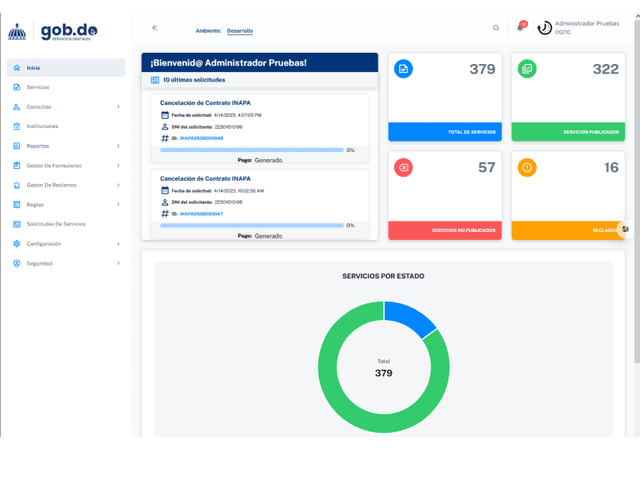
Task: Click the orange Reclamos warning icon
Action: [527, 167]
